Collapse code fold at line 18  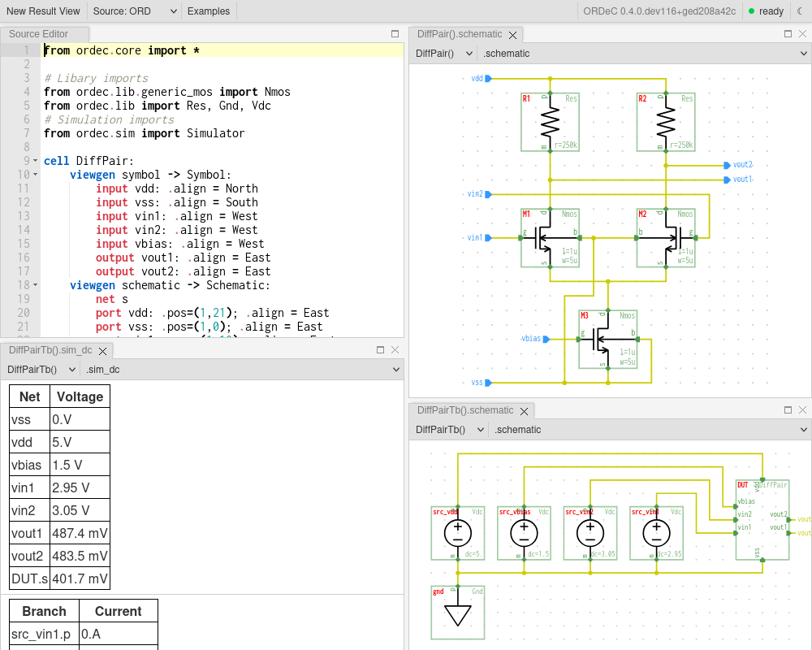35,285
